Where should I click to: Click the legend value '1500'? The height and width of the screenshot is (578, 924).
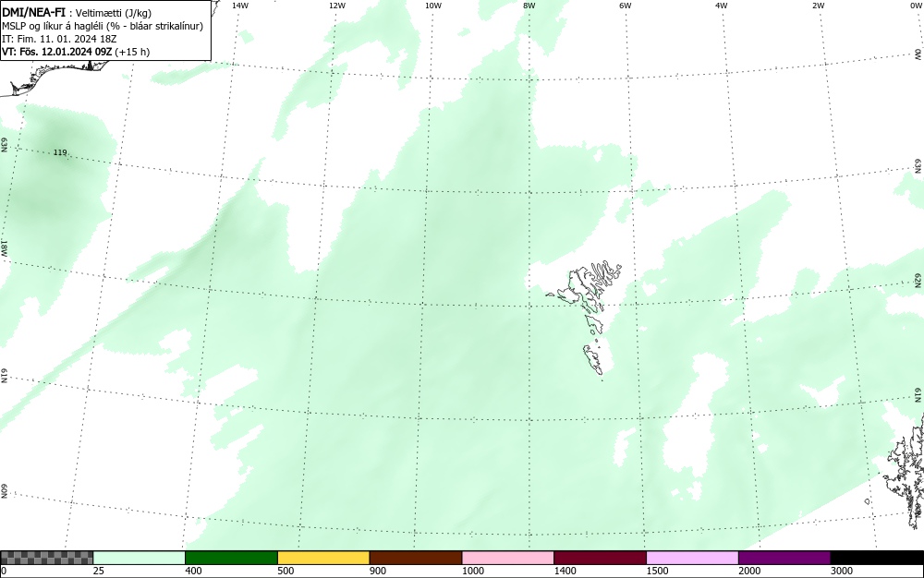tap(658, 571)
